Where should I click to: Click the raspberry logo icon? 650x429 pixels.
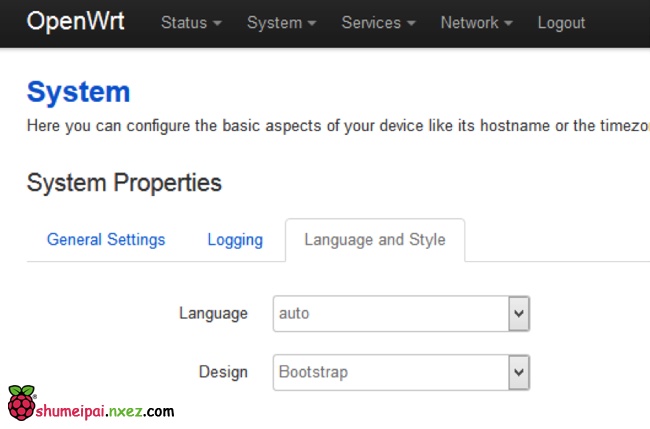(x=21, y=402)
